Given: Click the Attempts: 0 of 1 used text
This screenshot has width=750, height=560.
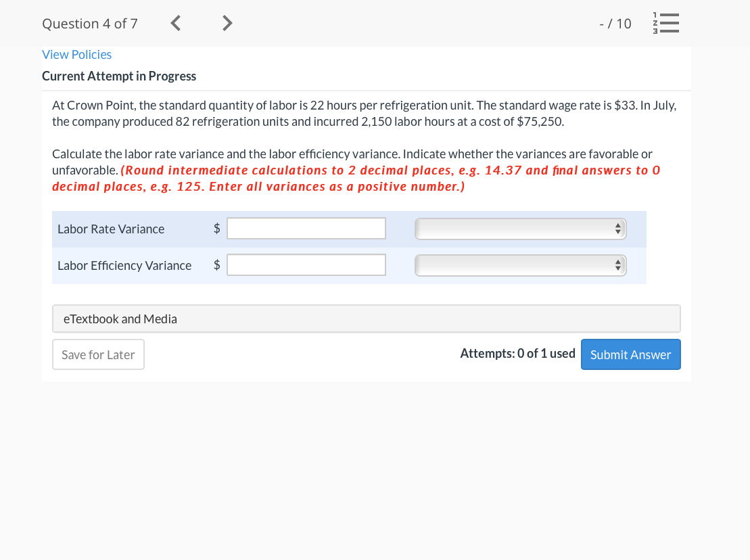Looking at the screenshot, I should [x=517, y=352].
